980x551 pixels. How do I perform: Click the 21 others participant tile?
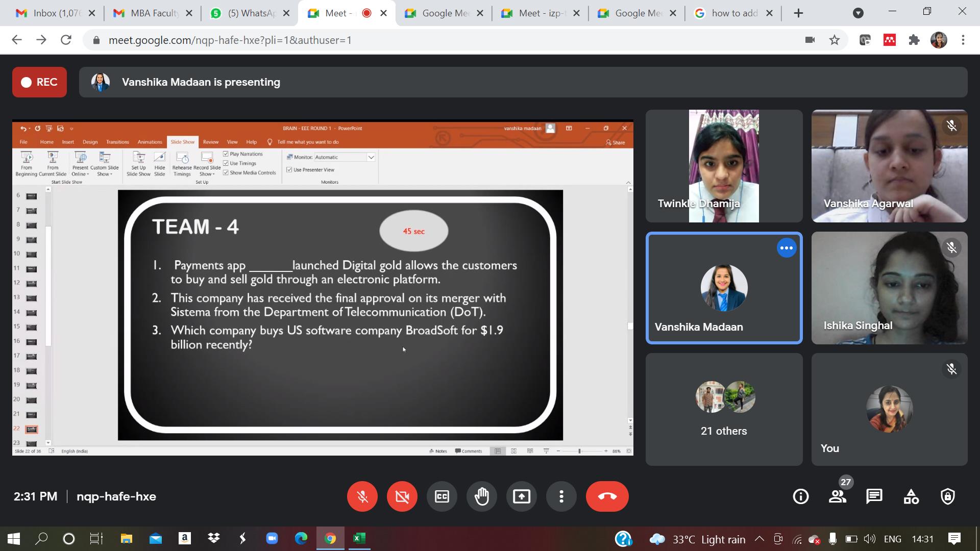point(724,409)
